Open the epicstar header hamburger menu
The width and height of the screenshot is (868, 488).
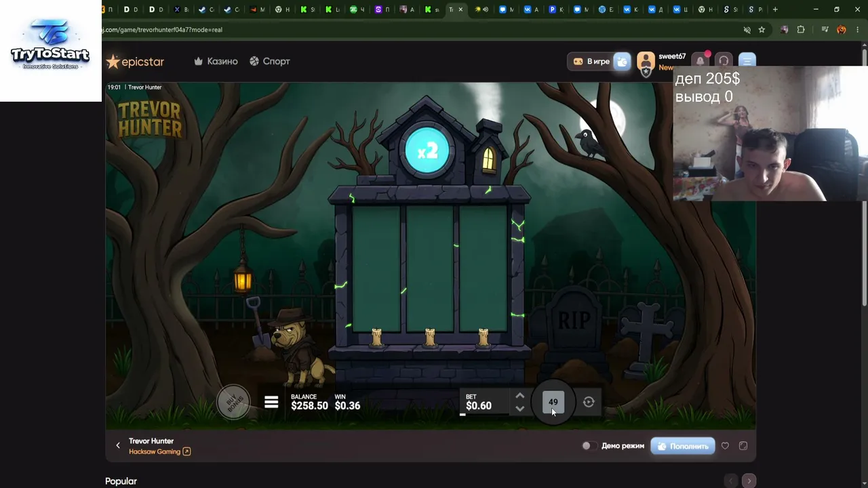click(x=747, y=62)
